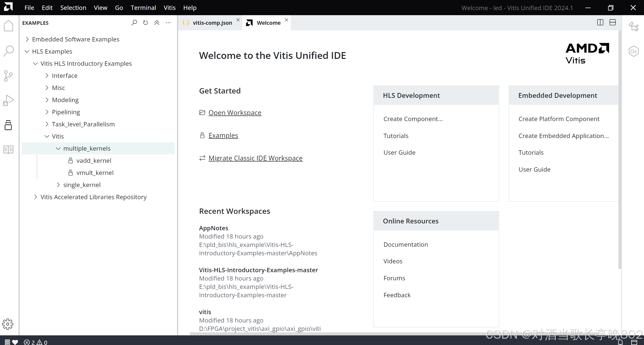Image resolution: width=644 pixels, height=345 pixels.
Task: Click the Examples view sidebar icon
Action: click(x=8, y=125)
